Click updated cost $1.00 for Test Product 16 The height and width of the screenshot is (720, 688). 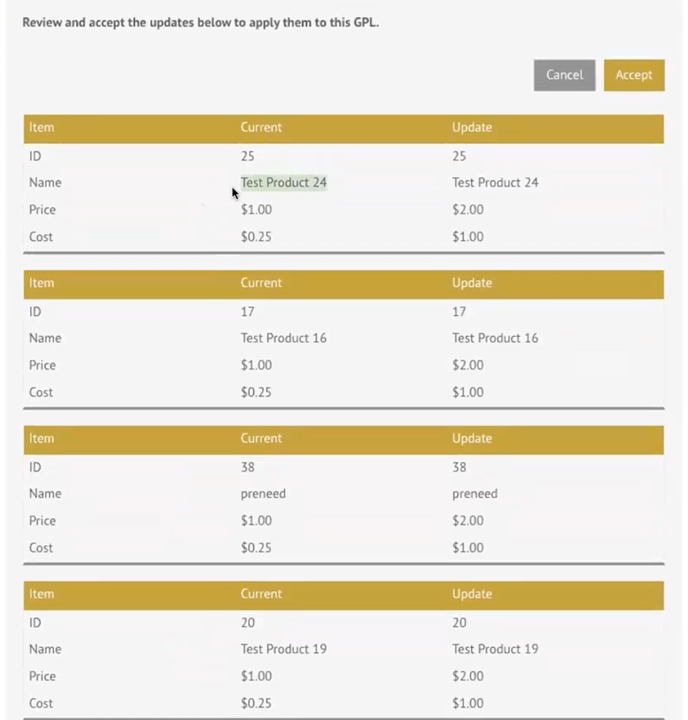[x=468, y=393]
